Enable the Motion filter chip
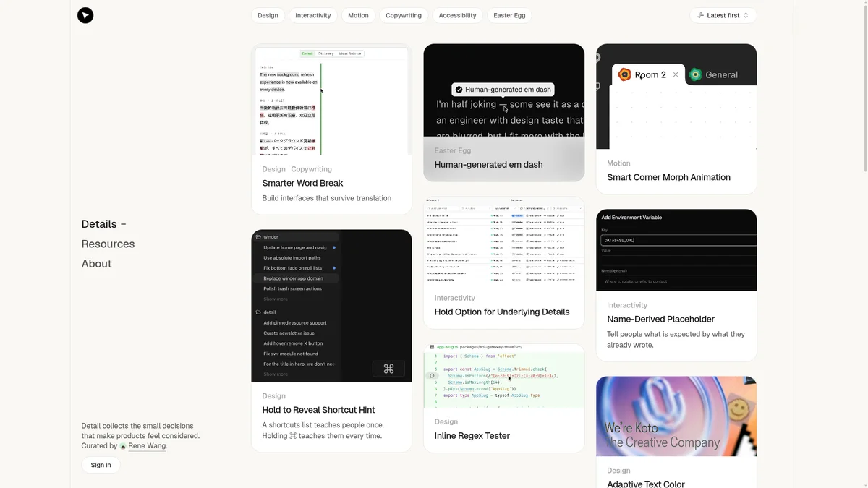Screen dimensions: 868x488 coord(358,15)
